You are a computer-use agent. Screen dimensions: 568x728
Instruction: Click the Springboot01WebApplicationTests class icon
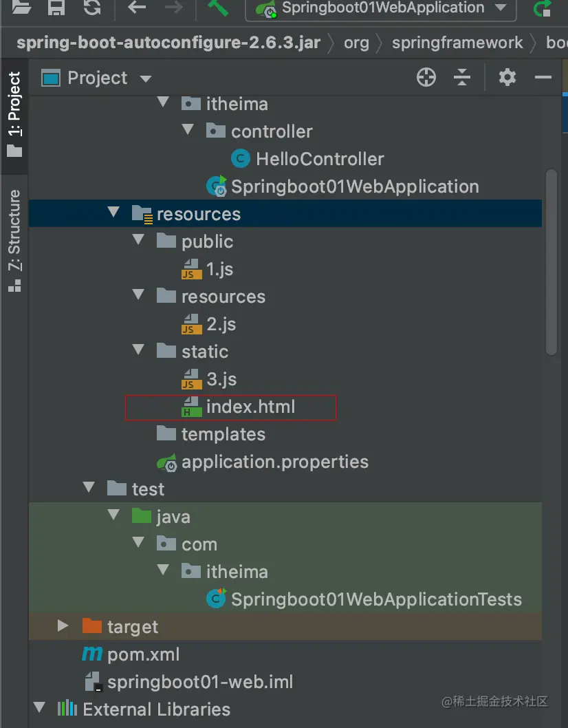(x=216, y=599)
